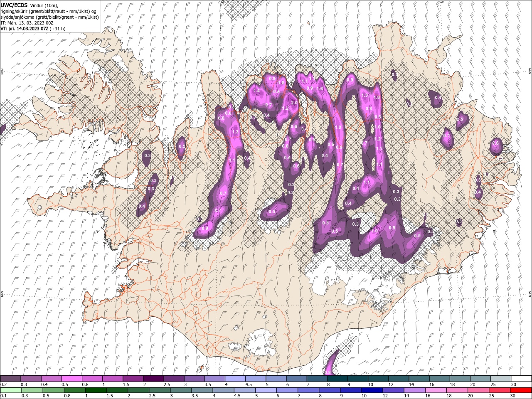Click the crimson 25 mm rain swatch
Viewport: 532px width, 399px height.
pos(500,390)
